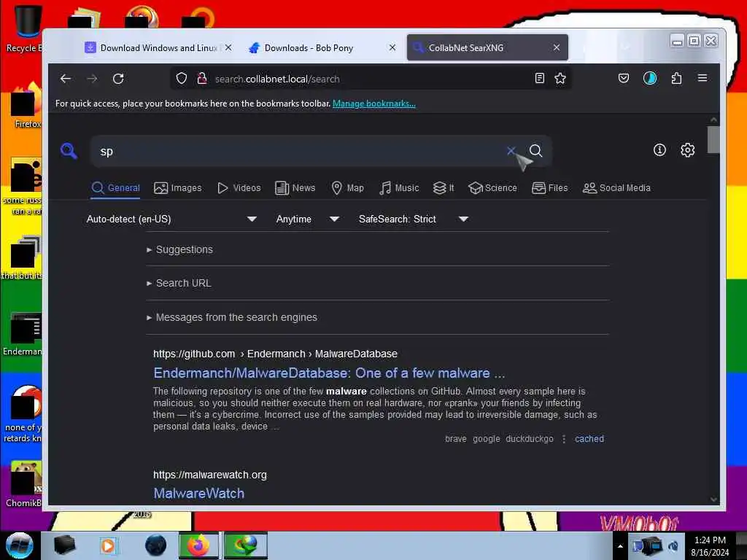Open Firefox in the taskbar
The image size is (747, 560).
coord(198,545)
